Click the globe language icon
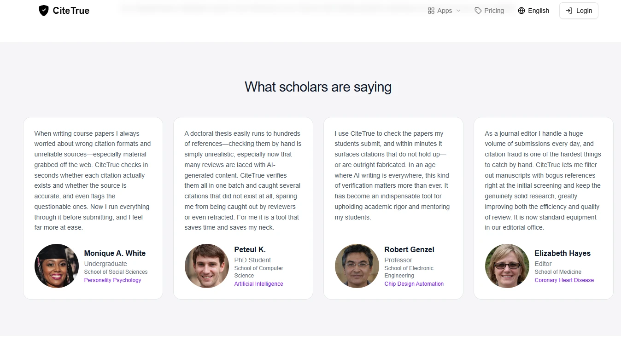Screen dimensions: 621x364 521,11
